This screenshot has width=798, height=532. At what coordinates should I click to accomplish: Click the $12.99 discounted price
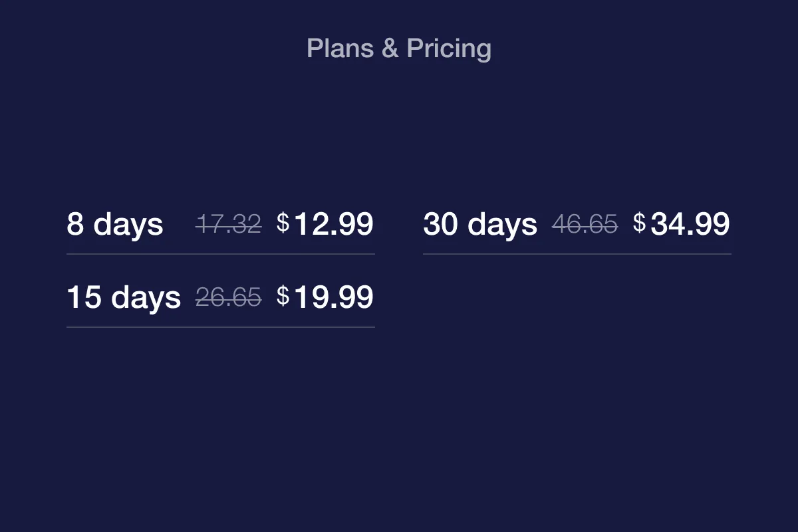point(325,224)
